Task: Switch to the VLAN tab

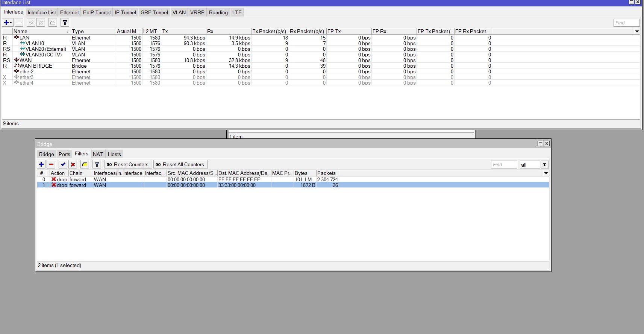Action: [179, 12]
